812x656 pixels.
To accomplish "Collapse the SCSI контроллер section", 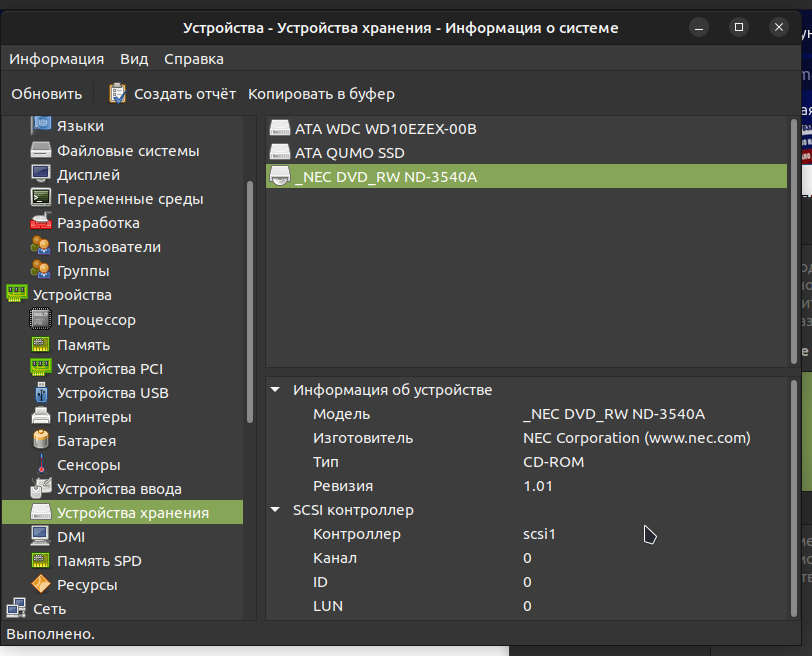I will (x=275, y=510).
